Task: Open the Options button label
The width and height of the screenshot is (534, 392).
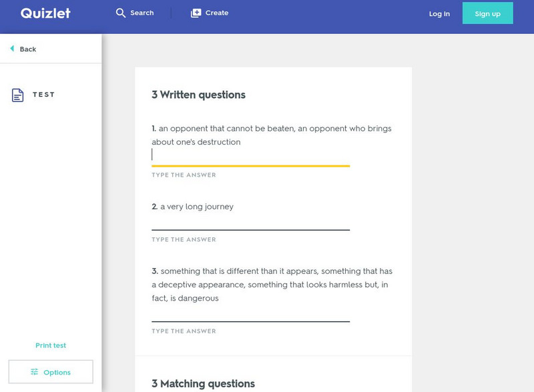Action: pos(57,373)
